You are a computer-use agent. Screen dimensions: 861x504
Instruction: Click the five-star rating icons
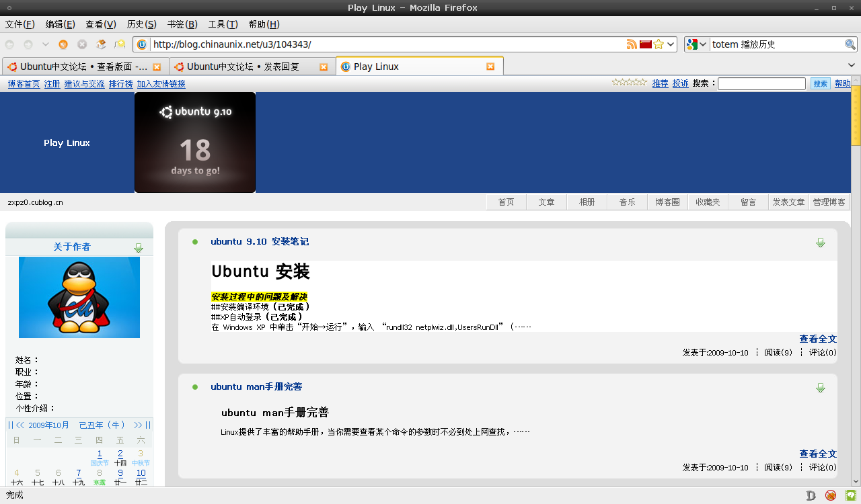pyautogui.click(x=629, y=82)
